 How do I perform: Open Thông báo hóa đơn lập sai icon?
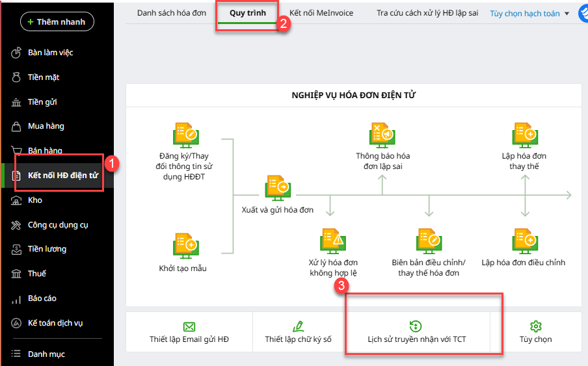[382, 135]
